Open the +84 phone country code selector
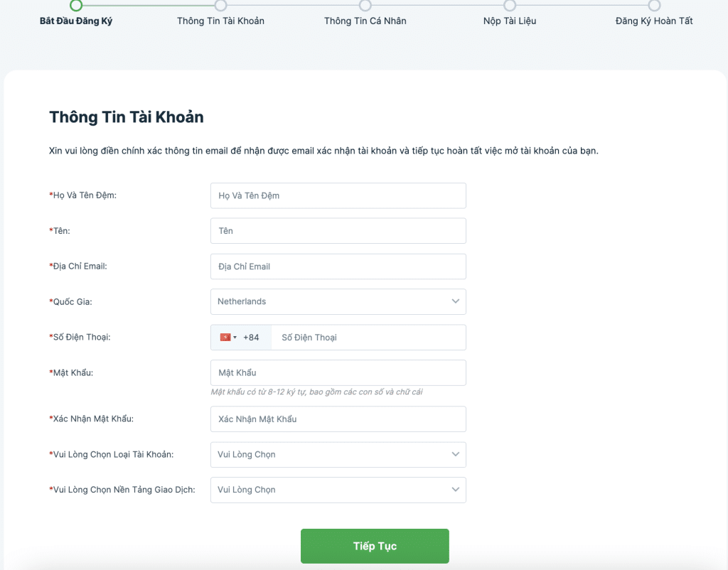Viewport: 728px width, 570px height. pyautogui.click(x=241, y=338)
